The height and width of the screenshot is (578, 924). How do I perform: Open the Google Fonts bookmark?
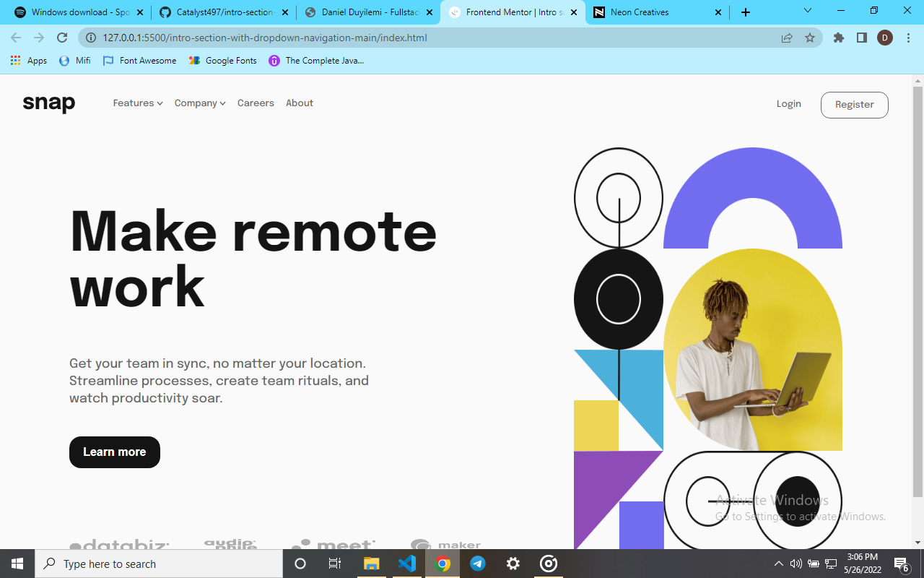pos(222,61)
